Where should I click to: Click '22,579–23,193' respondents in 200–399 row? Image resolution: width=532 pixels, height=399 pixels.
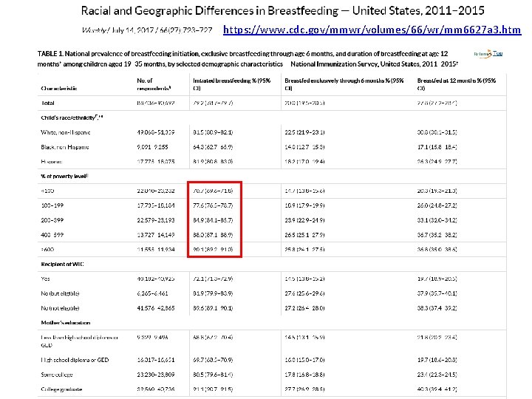[x=156, y=220]
